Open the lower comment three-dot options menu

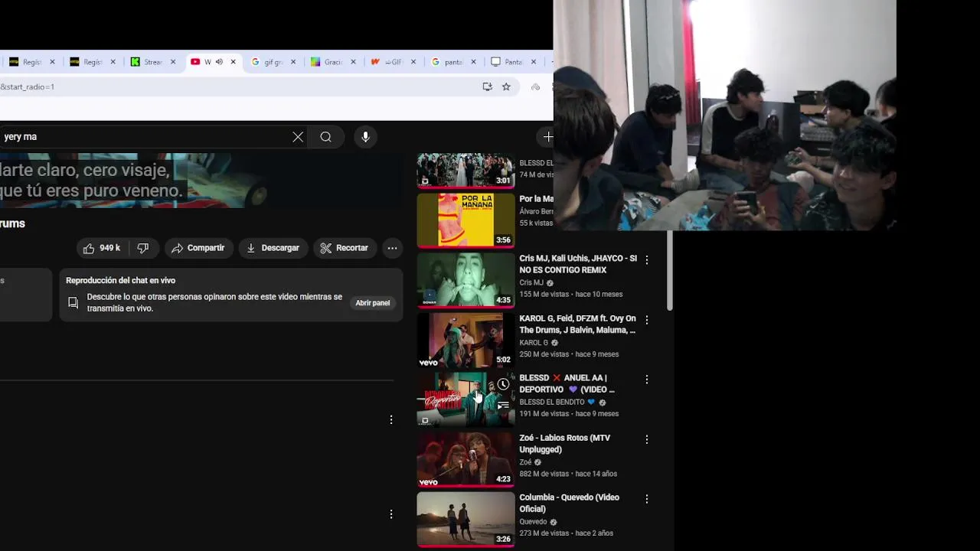(391, 515)
